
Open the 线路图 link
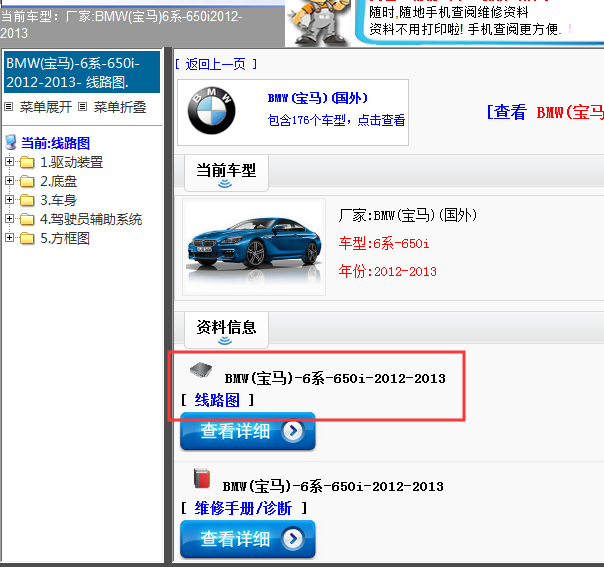coord(217,400)
